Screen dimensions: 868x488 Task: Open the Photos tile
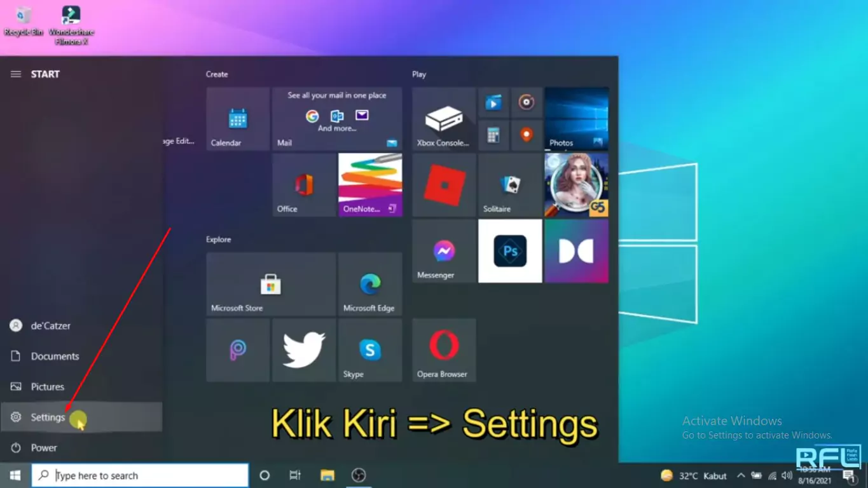tap(576, 119)
